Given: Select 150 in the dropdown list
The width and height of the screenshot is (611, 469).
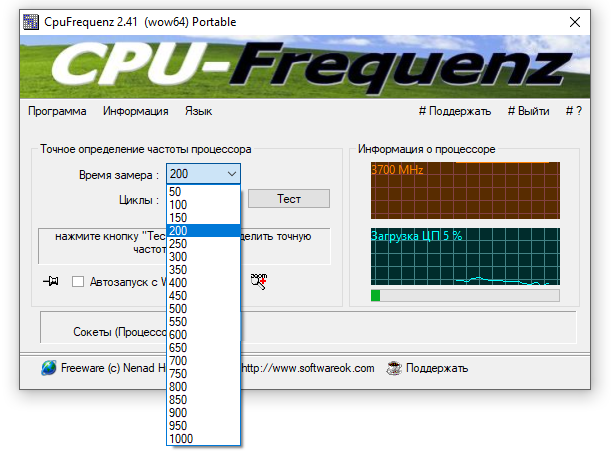Looking at the screenshot, I should tap(203, 218).
